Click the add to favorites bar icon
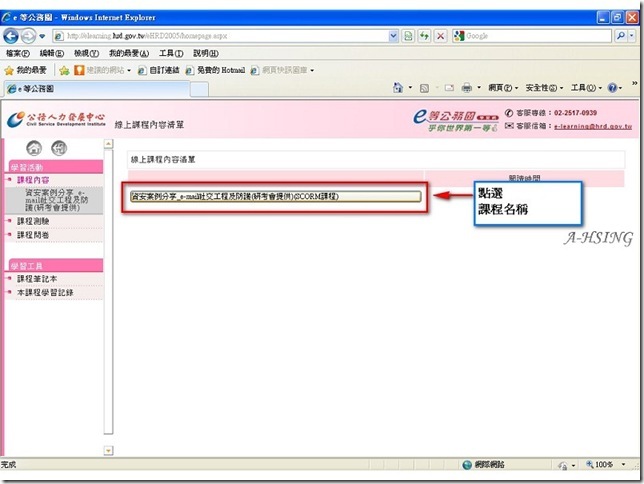This screenshot has height=484, width=644. 64,70
